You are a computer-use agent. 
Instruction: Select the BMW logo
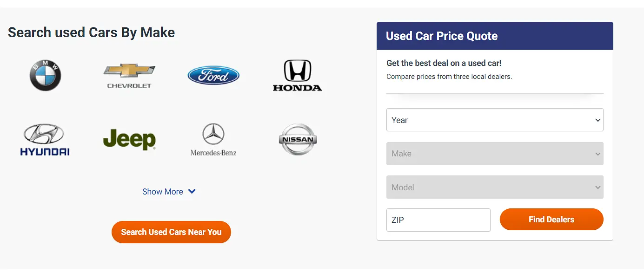coord(45,76)
